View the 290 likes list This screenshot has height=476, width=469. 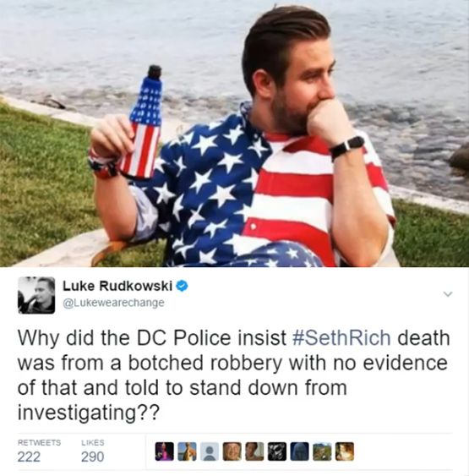pyautogui.click(x=92, y=457)
